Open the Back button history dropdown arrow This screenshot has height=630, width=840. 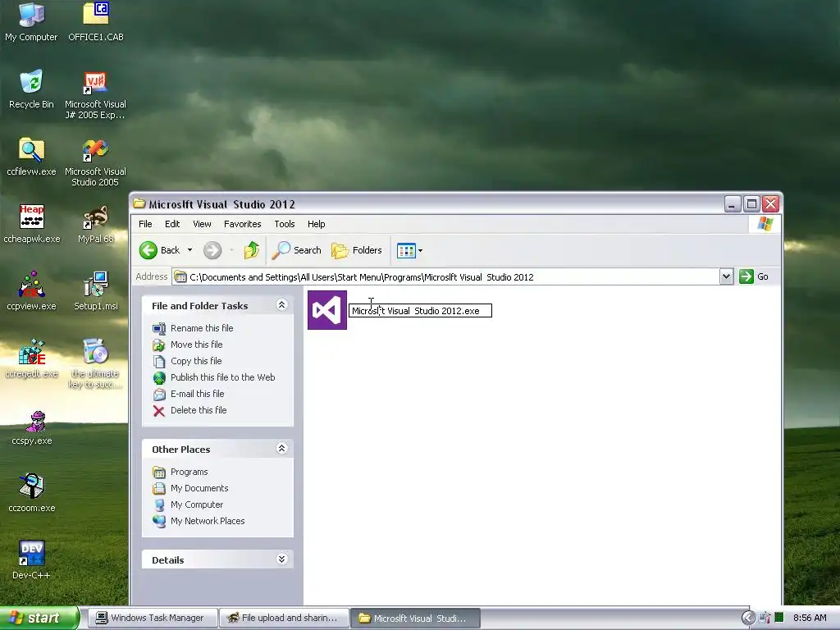pos(189,250)
